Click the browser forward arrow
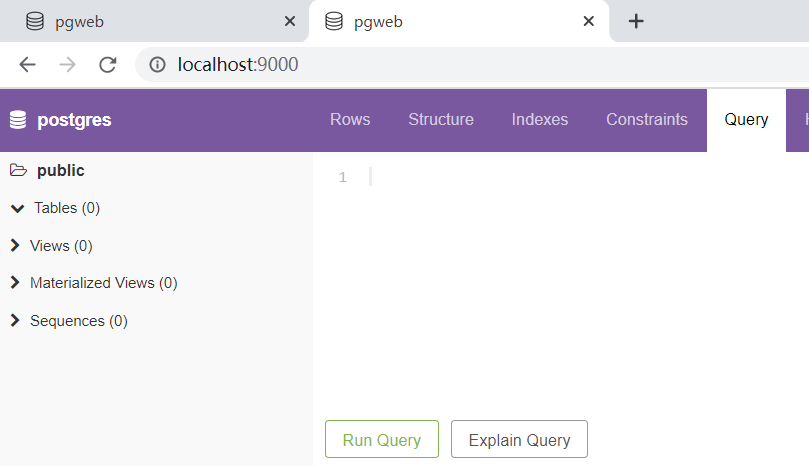 (x=67, y=65)
